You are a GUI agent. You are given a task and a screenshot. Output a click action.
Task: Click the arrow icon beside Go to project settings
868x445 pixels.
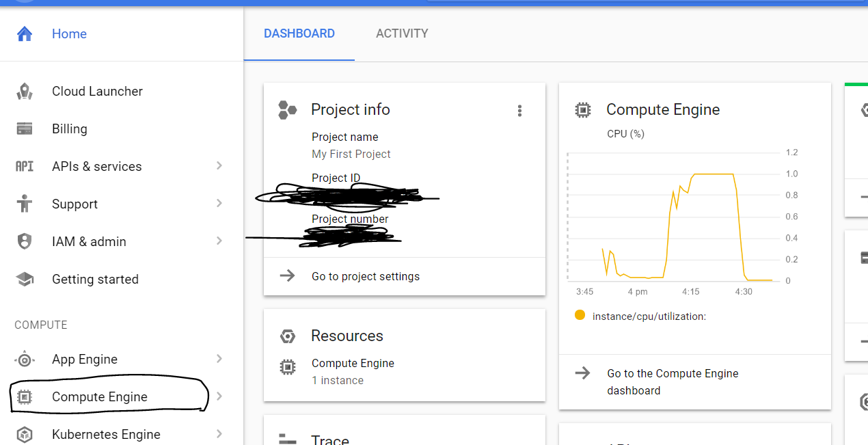(288, 275)
